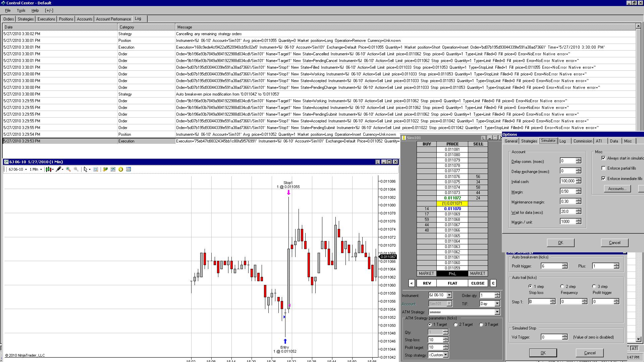Open the chart trader icon
The image size is (644, 362).
(105, 169)
